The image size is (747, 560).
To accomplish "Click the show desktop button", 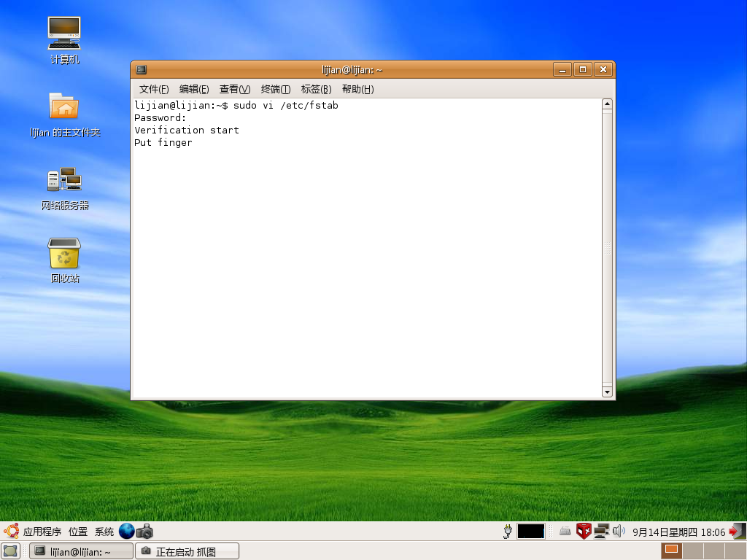I will pos(10,551).
